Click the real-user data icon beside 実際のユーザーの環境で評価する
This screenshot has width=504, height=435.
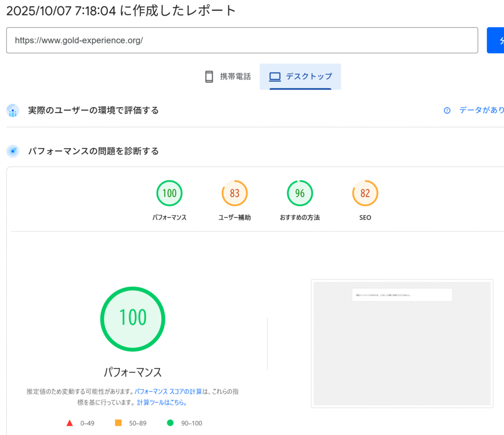[x=13, y=111]
